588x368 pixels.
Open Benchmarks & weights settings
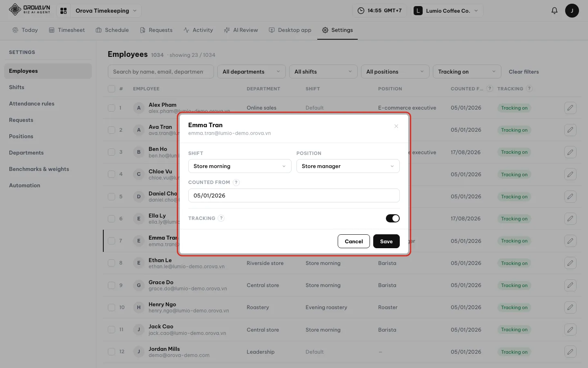click(x=48, y=169)
